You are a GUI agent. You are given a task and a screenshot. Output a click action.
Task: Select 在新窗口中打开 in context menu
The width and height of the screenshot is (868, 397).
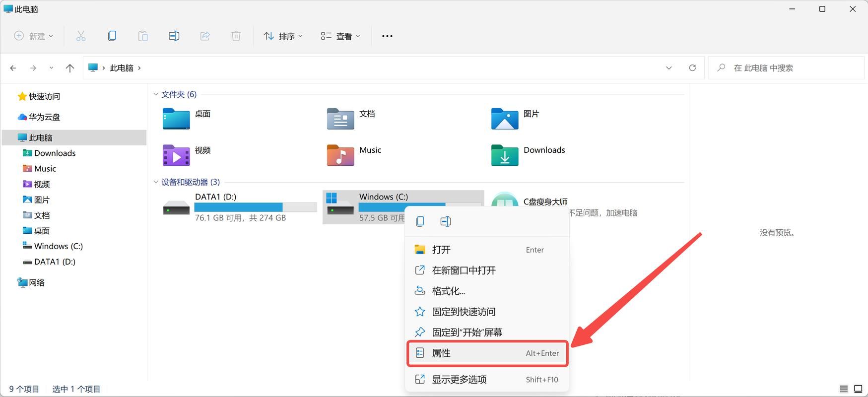tap(487, 270)
